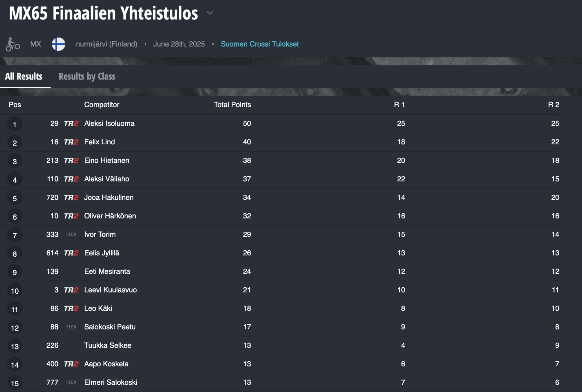Image resolution: width=582 pixels, height=392 pixels.
Task: Open competitor Tuukka Selkee
Action: click(x=108, y=345)
